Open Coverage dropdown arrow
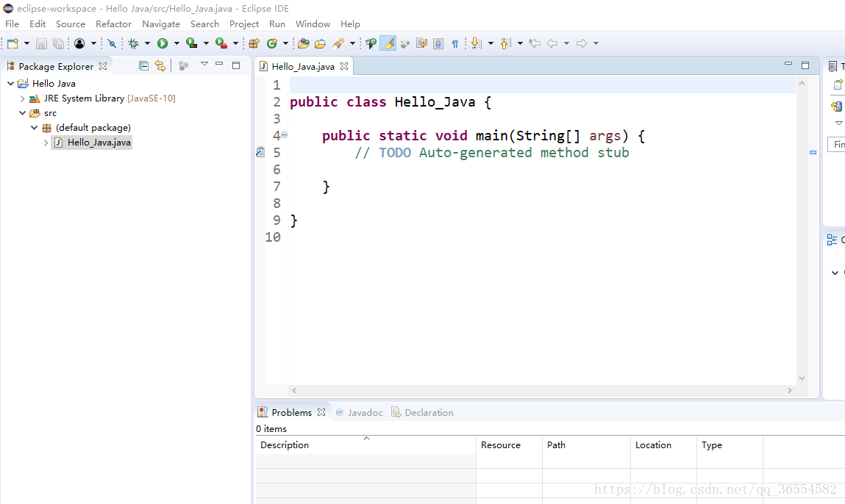The height and width of the screenshot is (504, 845). coord(206,43)
